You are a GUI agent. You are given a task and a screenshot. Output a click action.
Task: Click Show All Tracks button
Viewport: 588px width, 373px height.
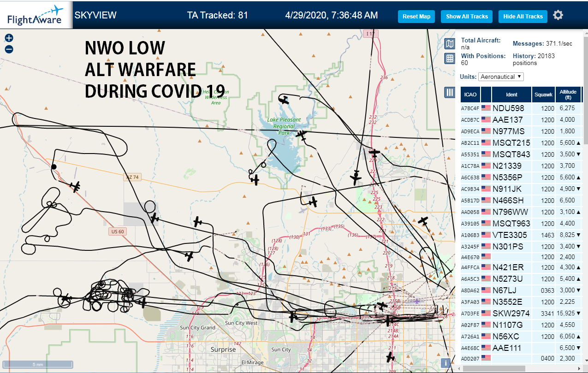[467, 17]
